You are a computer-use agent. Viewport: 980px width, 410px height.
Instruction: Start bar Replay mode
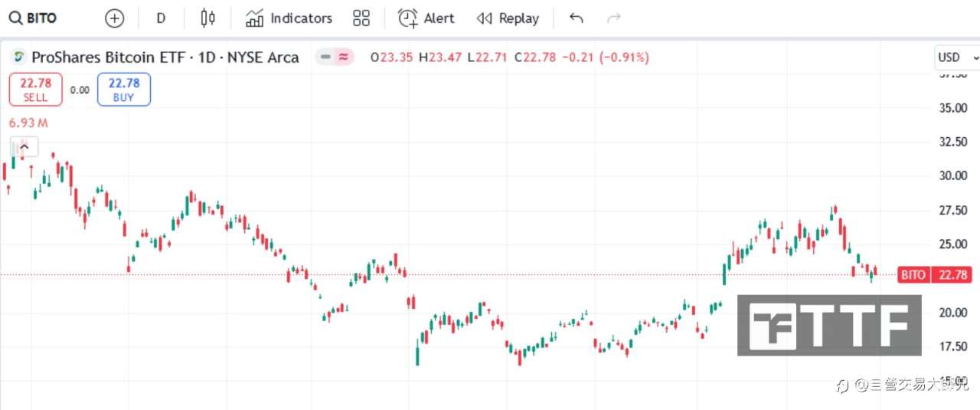508,18
